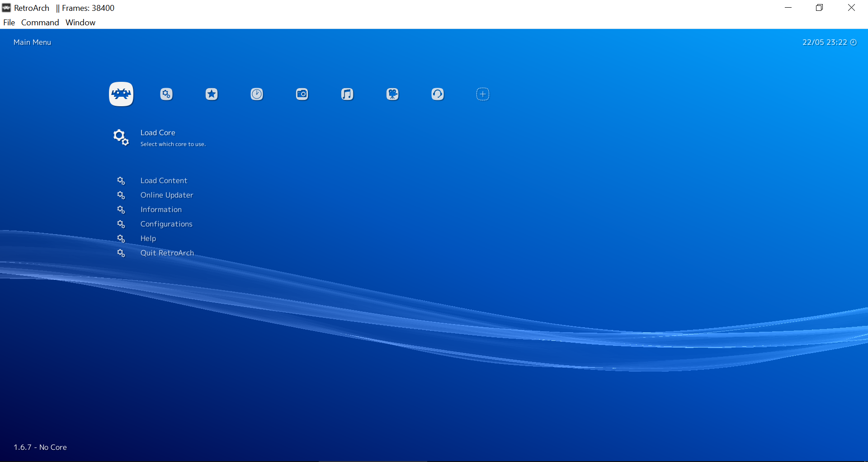Viewport: 868px width, 462px height.
Task: Click the RetroArch title bar app icon
Action: click(6, 8)
